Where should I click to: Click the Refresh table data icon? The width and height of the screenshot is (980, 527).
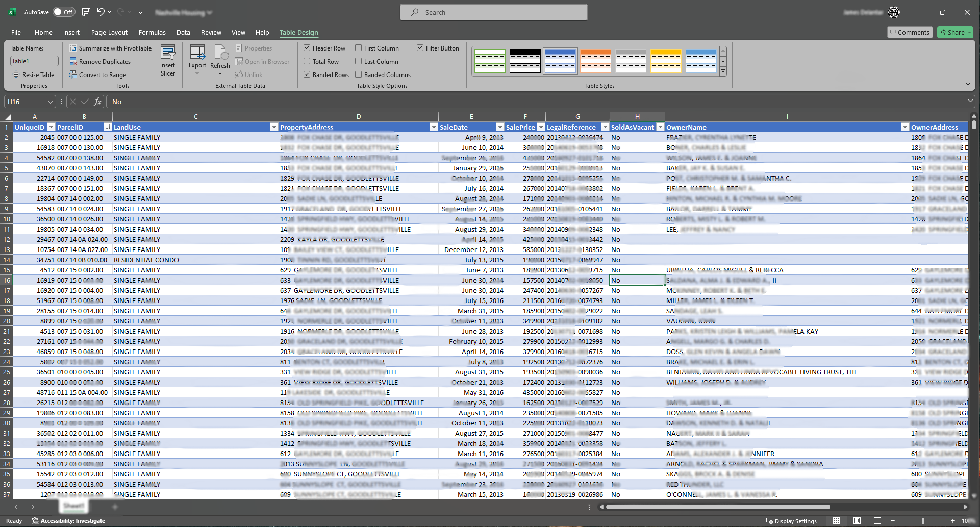[x=220, y=60]
